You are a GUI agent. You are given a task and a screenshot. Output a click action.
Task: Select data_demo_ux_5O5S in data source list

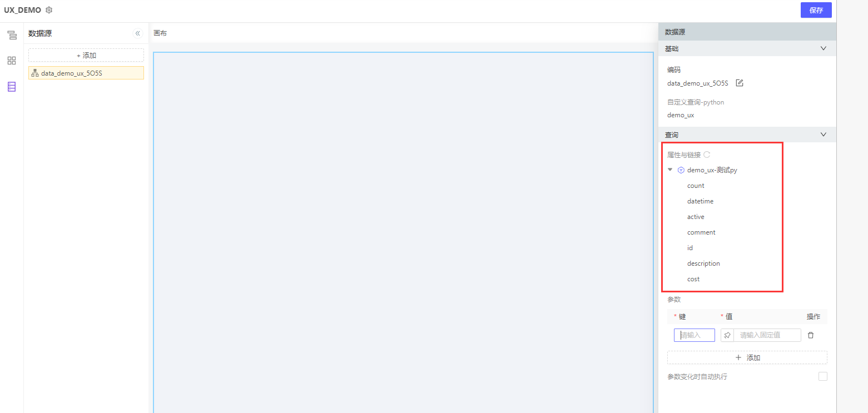[86, 73]
